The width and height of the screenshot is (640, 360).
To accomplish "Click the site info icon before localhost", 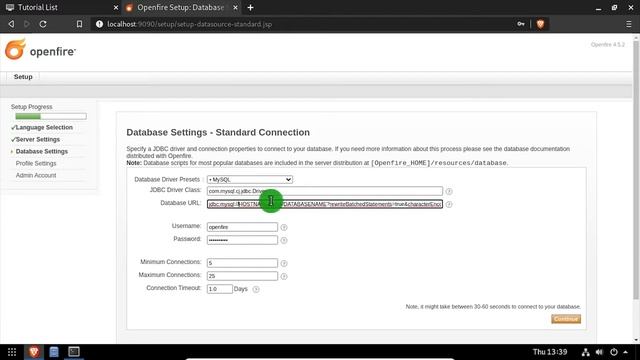I will pos(99,24).
